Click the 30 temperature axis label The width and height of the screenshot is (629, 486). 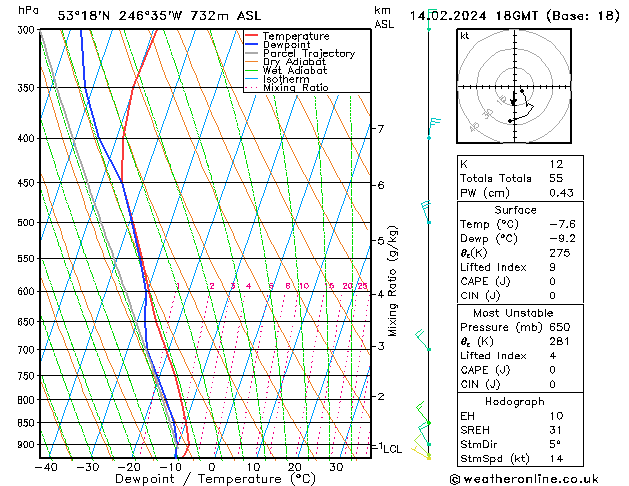click(x=336, y=467)
